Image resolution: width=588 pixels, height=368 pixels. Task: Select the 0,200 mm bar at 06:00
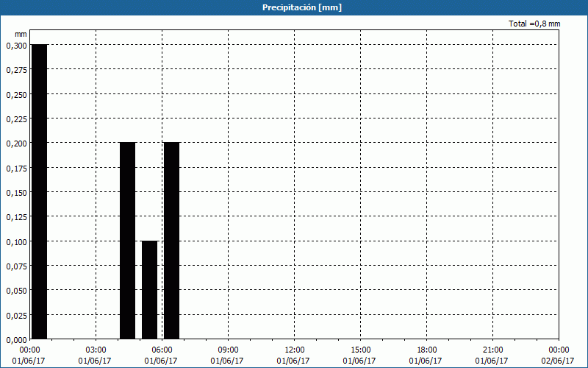coord(172,241)
